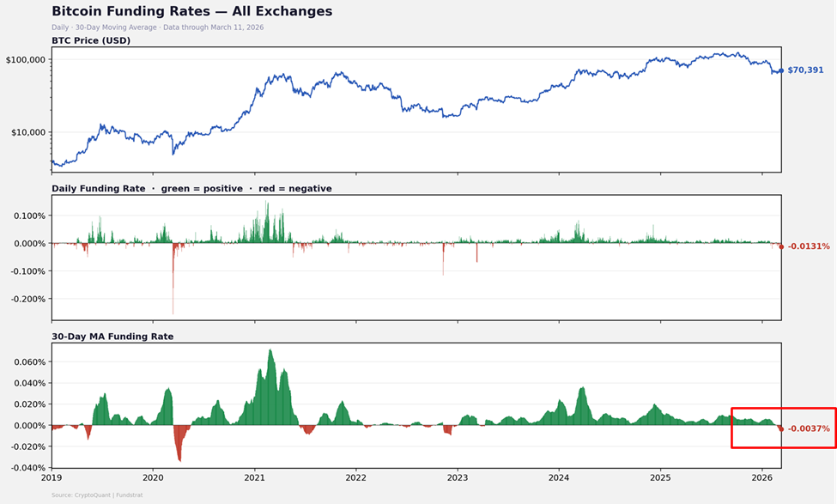This screenshot has width=837, height=504.
Task: Click the -0.0037% value inside the red box
Action: point(809,428)
